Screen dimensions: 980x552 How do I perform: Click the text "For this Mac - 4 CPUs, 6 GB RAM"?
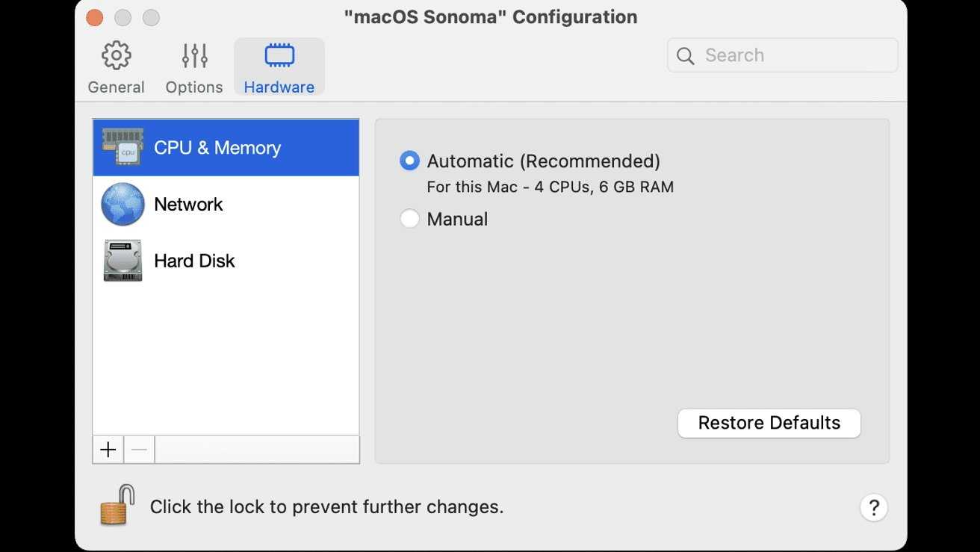click(551, 187)
